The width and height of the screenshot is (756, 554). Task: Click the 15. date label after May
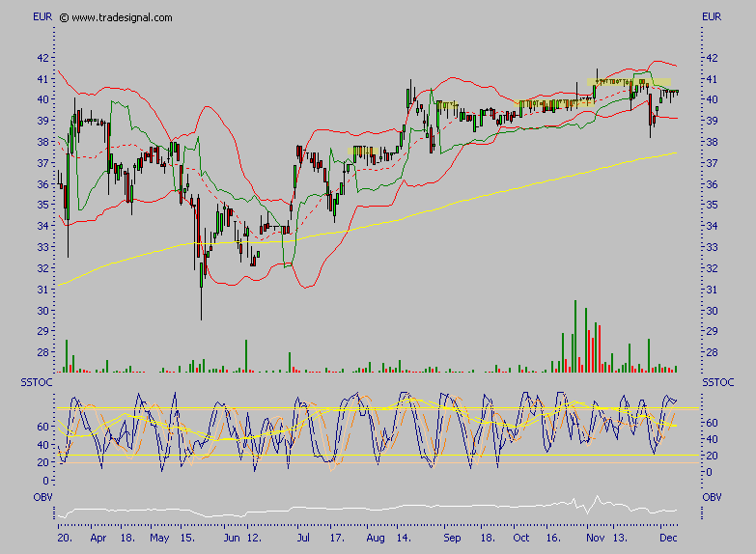(x=187, y=539)
